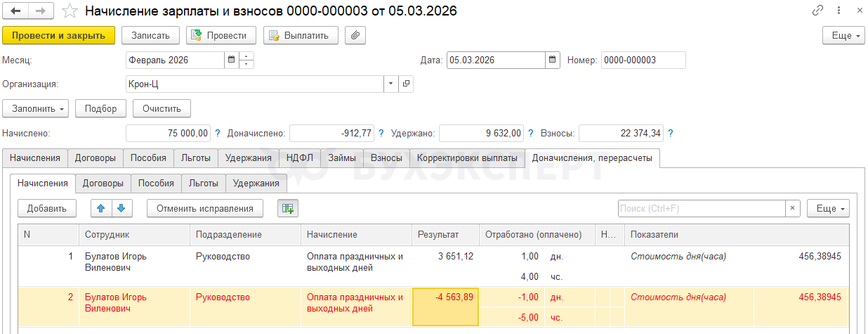868x334 pixels.
Task: Increase or decrease month with spinner
Action: pyautogui.click(x=246, y=60)
